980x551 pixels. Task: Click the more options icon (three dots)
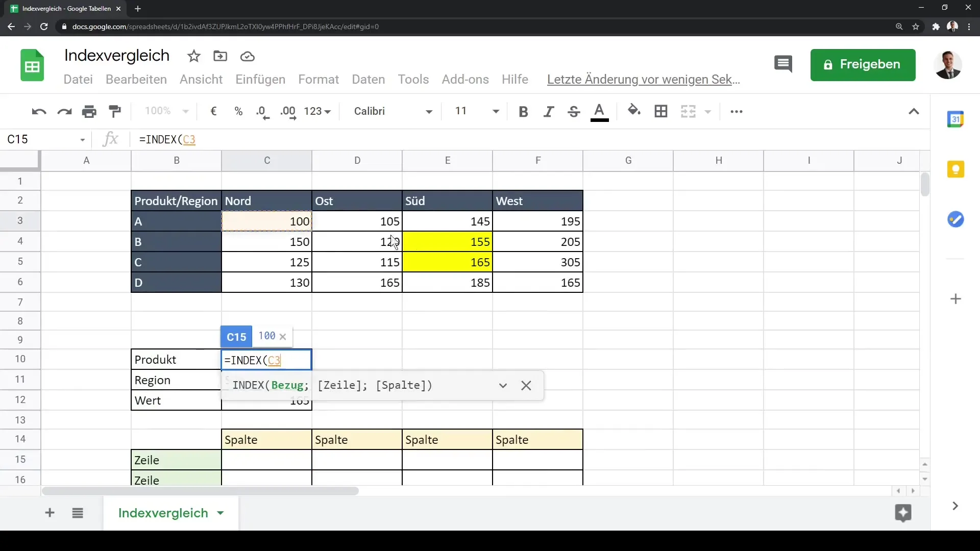[x=736, y=111]
